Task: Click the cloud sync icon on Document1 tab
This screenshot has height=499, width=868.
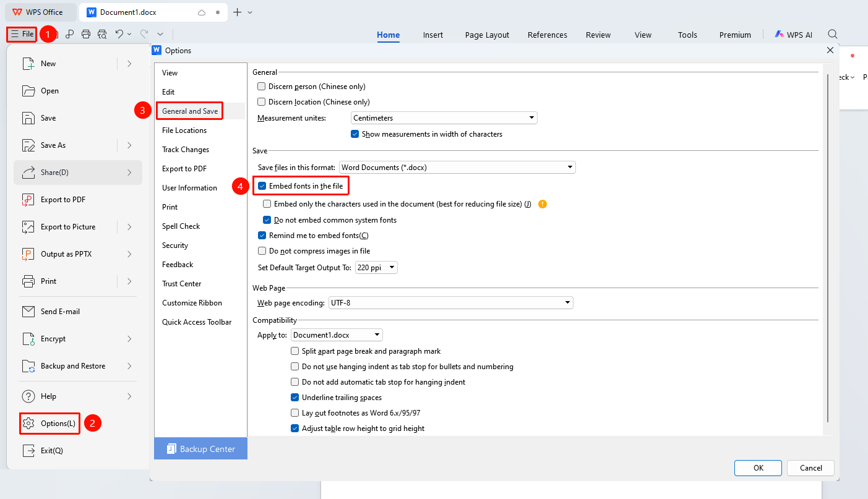Action: pos(202,12)
